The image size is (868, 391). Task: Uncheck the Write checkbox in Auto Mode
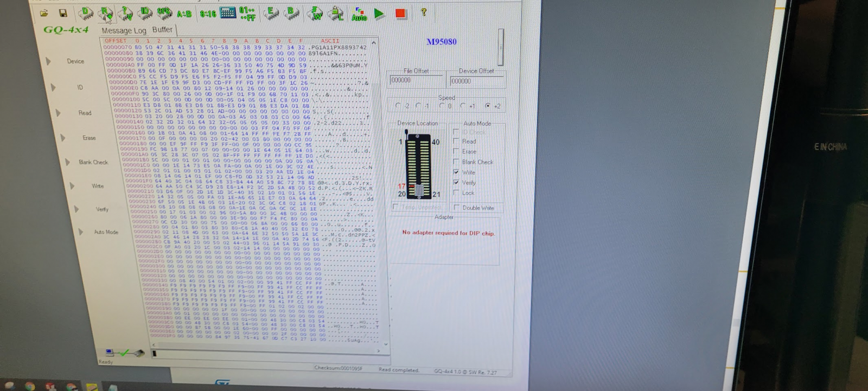456,172
